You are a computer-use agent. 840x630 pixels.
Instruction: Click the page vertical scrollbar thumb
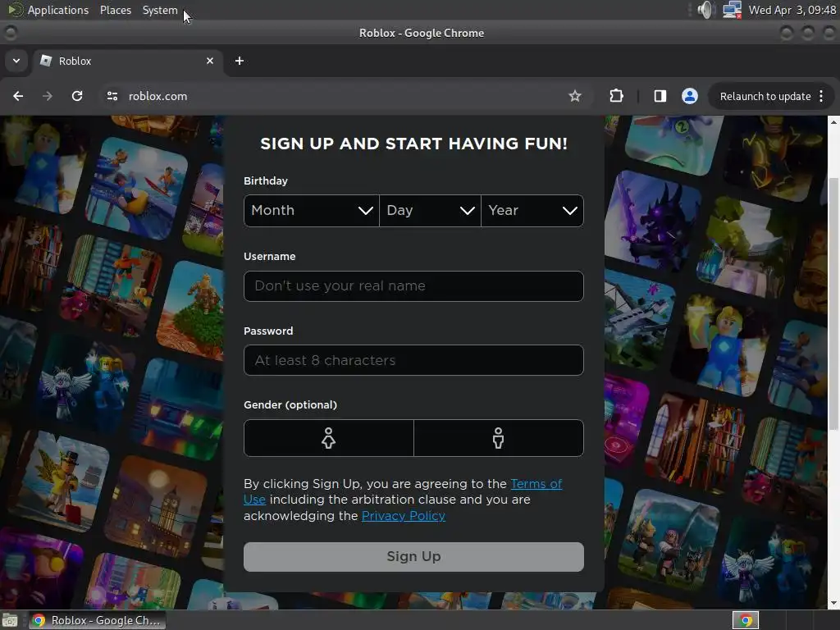tap(833, 304)
